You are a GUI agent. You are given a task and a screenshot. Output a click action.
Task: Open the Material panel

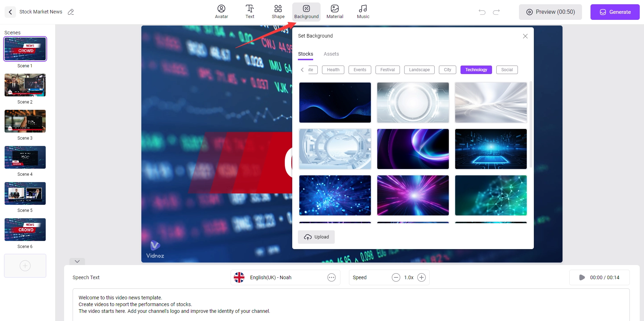coord(335,12)
